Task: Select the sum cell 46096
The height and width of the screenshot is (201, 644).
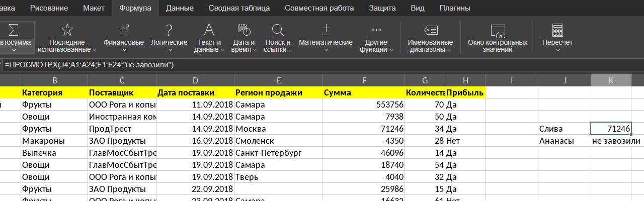Action: (x=364, y=153)
